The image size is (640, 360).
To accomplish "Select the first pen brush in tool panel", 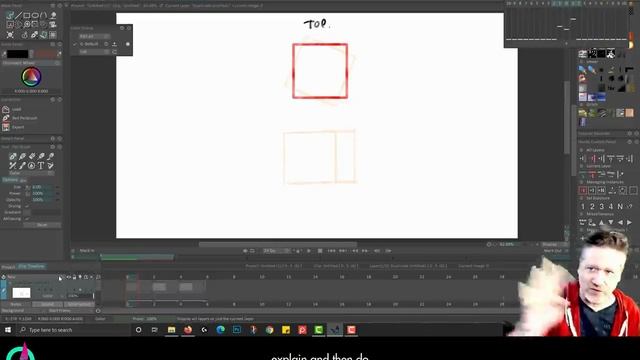I will (x=13, y=157).
